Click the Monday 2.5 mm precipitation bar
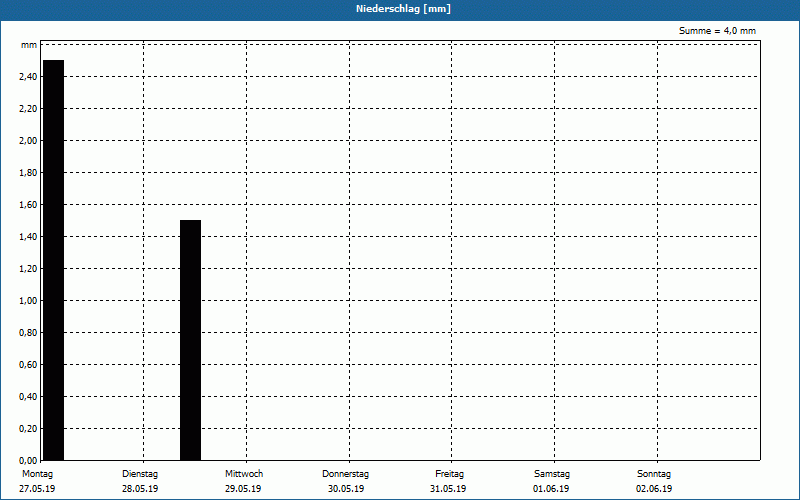Viewport: 800px width, 500px height. click(54, 260)
